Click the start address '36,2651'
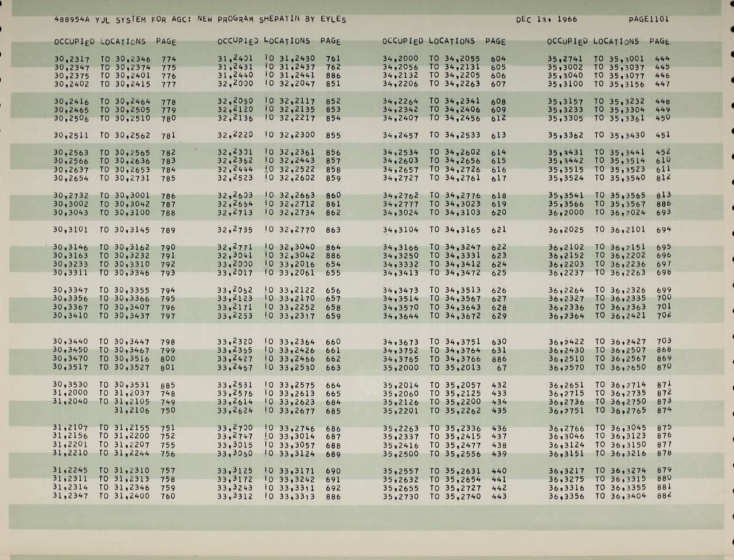This screenshot has height=560, width=734. click(x=566, y=385)
